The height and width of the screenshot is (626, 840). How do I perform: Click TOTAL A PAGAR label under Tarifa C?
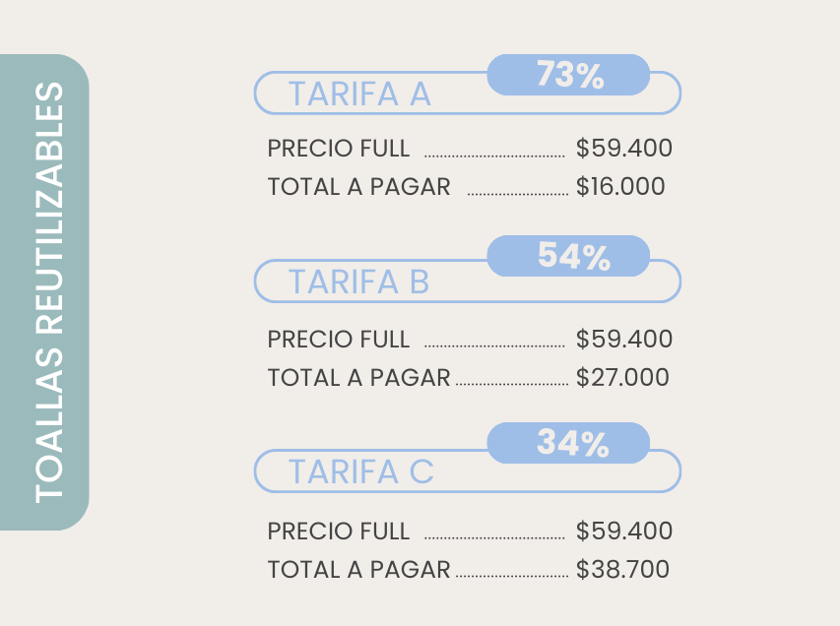[358, 569]
